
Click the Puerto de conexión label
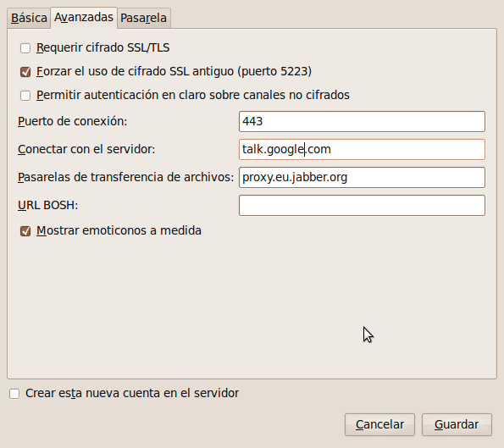pyautogui.click(x=72, y=121)
